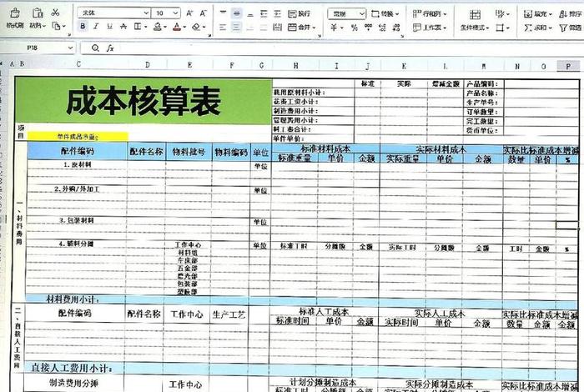Click the 换行 wrap text button
584x392 pixels.
pos(299,14)
